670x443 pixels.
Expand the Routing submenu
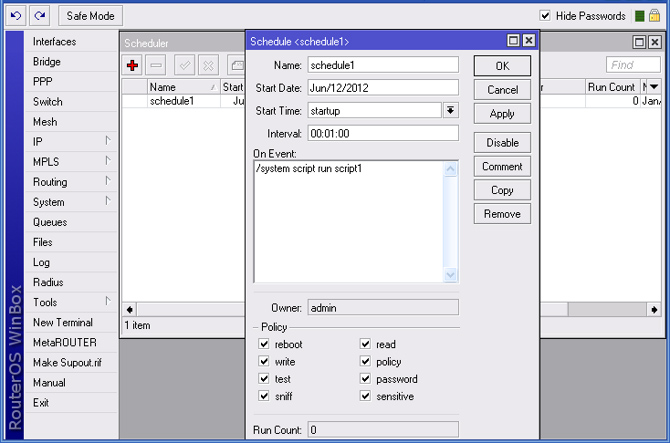click(x=107, y=181)
